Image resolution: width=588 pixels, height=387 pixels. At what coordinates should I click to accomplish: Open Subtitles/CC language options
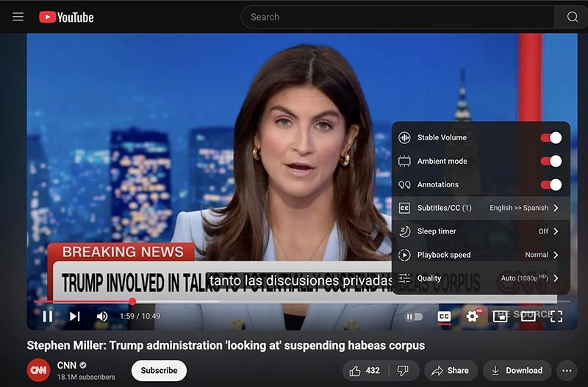481,208
